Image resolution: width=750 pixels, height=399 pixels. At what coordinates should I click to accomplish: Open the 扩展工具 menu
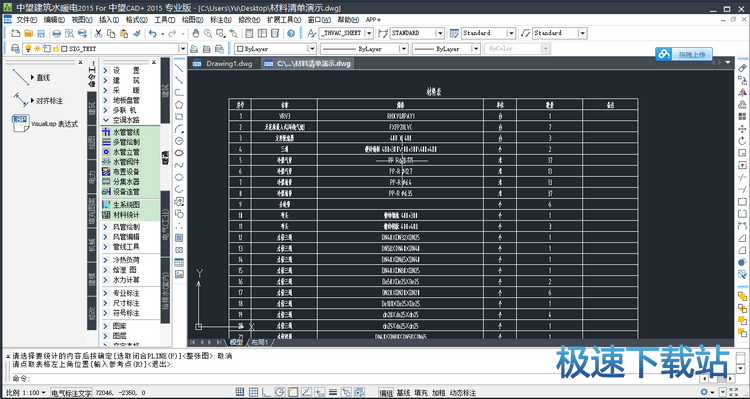pyautogui.click(x=284, y=20)
